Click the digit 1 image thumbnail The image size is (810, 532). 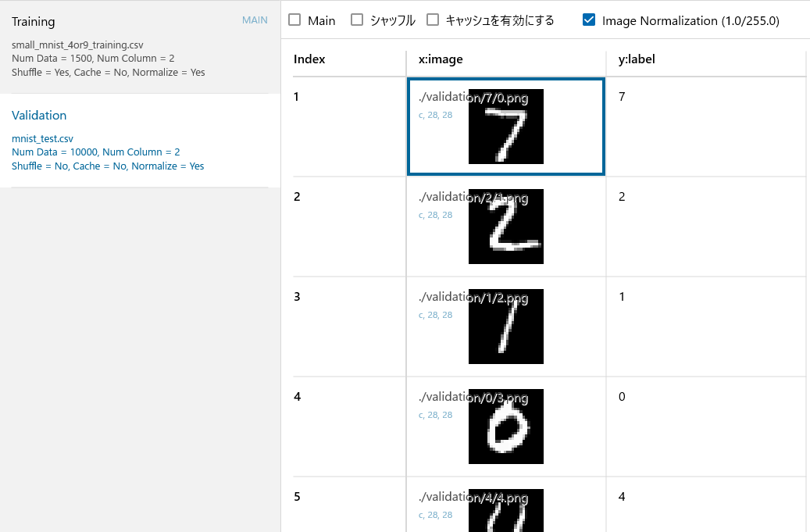[x=505, y=327]
